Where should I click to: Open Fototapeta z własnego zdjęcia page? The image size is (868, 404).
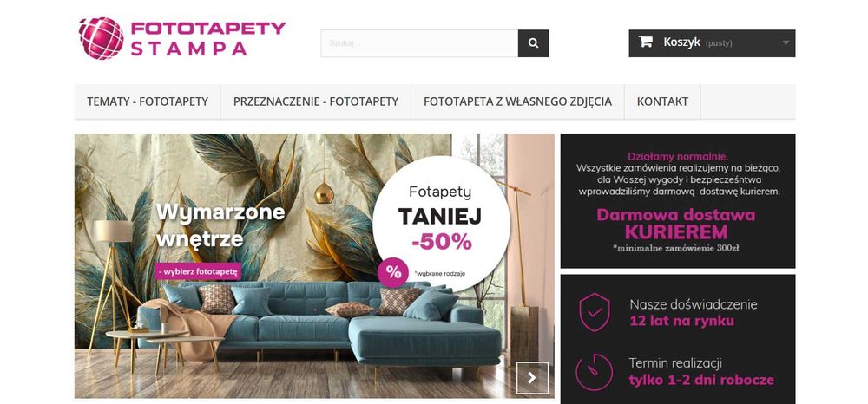517,101
